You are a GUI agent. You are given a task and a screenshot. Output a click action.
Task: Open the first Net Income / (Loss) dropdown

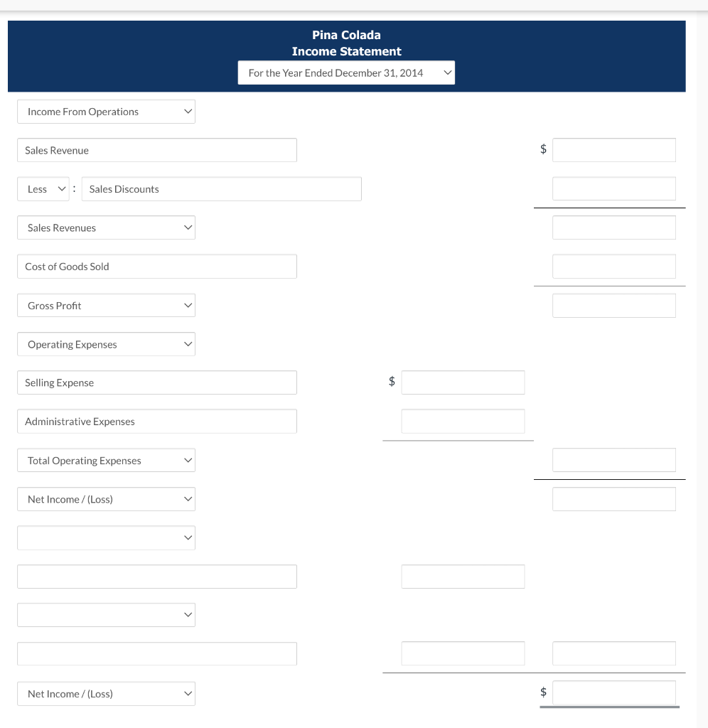point(106,498)
